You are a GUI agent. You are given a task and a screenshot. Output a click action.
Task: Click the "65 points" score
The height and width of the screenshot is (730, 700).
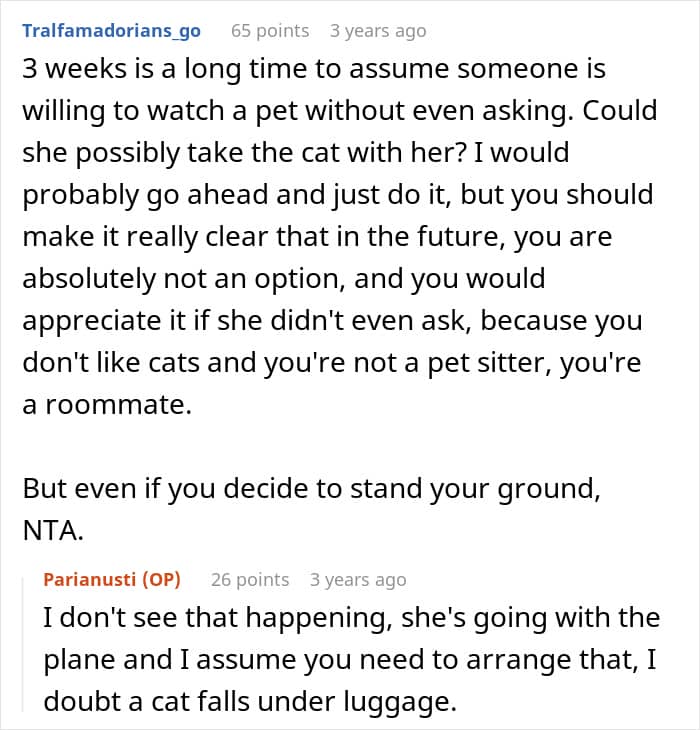point(269,30)
